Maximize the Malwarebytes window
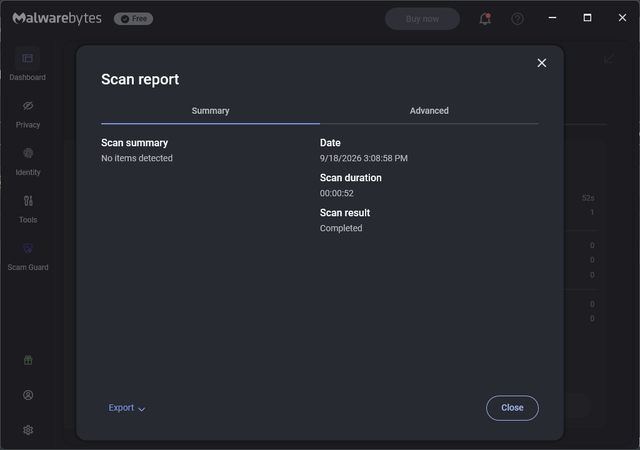Image resolution: width=640 pixels, height=450 pixels. pos(587,18)
